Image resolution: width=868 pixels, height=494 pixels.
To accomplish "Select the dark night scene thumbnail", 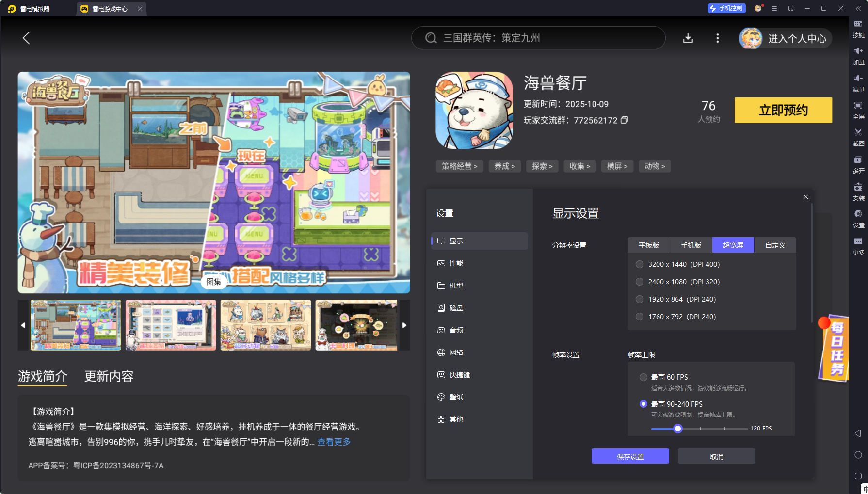I will pos(356,325).
